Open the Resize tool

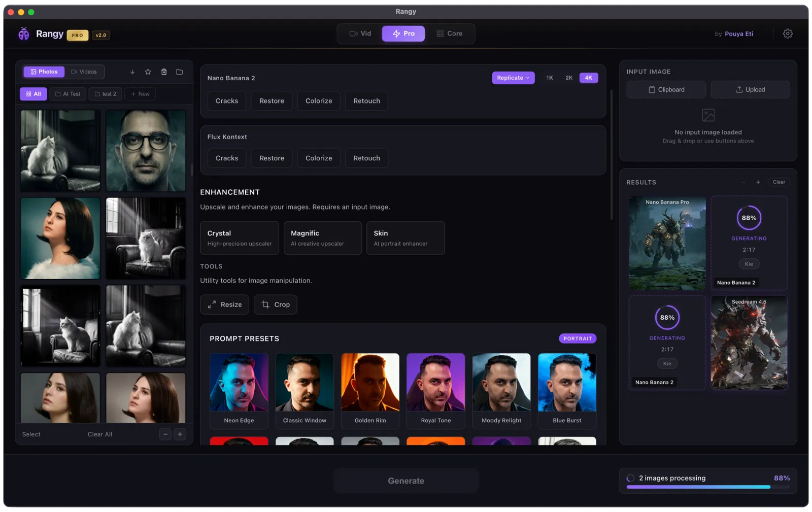(x=224, y=304)
